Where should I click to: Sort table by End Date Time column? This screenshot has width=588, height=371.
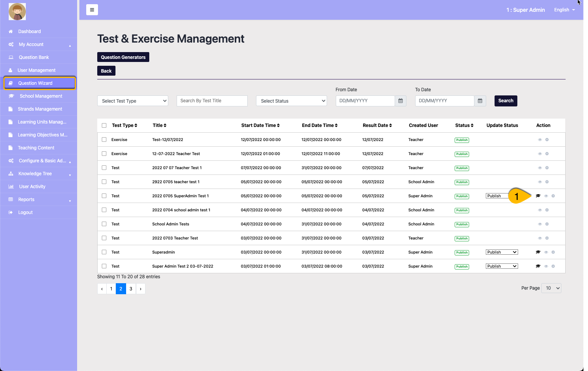pyautogui.click(x=320, y=125)
